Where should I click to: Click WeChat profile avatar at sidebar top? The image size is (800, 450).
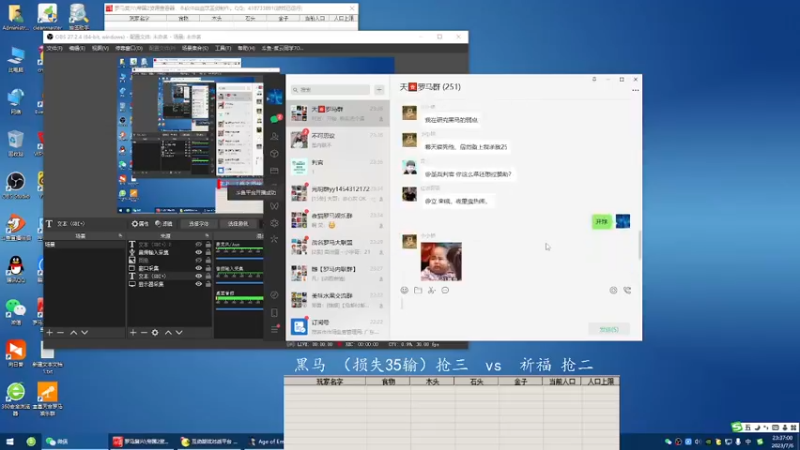tap(274, 96)
